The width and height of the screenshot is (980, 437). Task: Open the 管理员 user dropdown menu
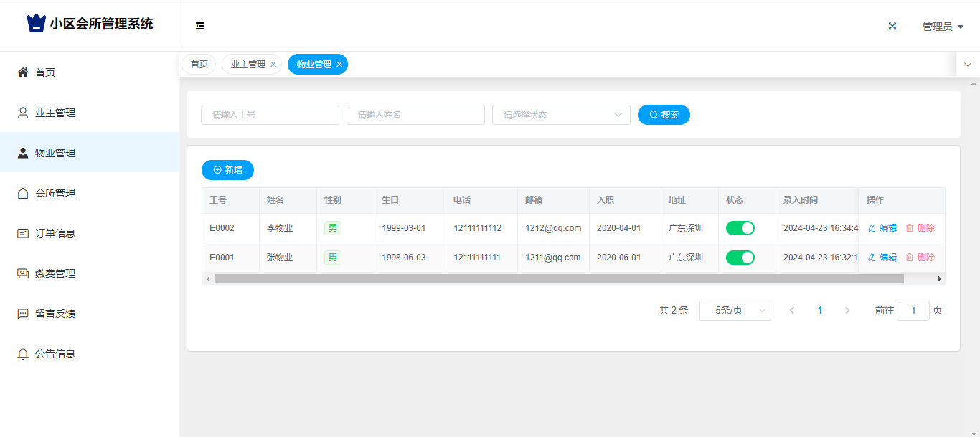(x=942, y=27)
